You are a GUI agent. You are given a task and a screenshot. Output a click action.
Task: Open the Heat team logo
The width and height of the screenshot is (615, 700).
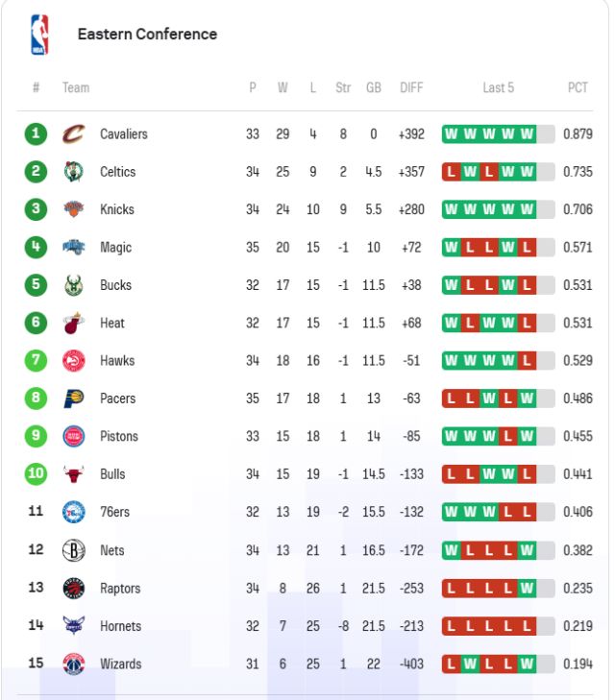(x=74, y=324)
